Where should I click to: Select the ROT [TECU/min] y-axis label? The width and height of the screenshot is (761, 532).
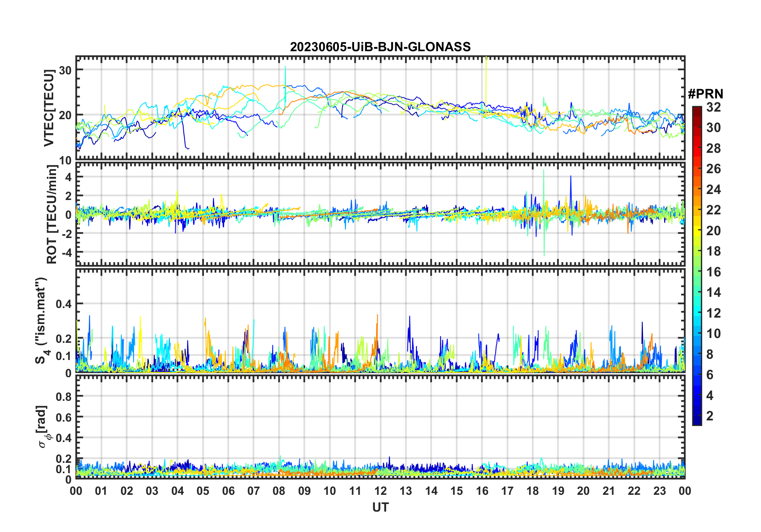pos(52,214)
